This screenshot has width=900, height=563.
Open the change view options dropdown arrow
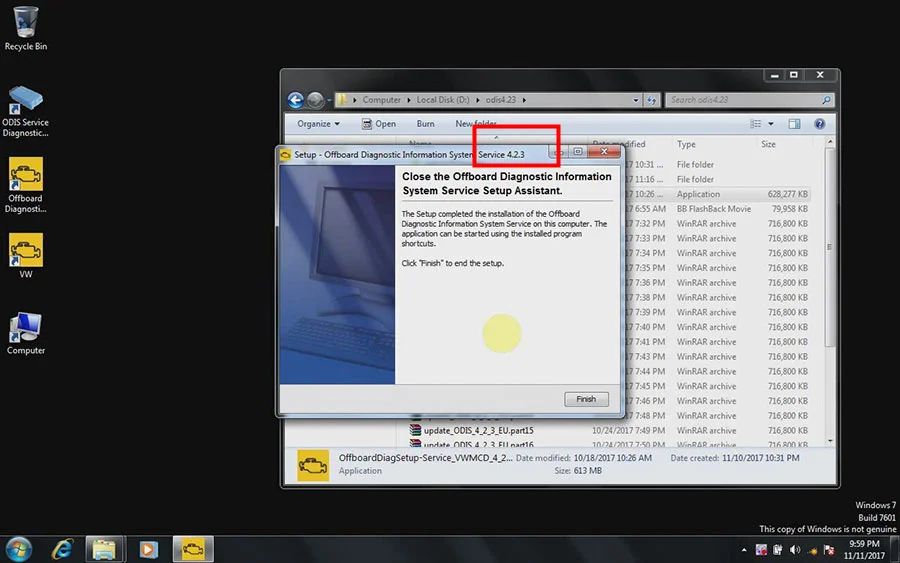point(771,124)
